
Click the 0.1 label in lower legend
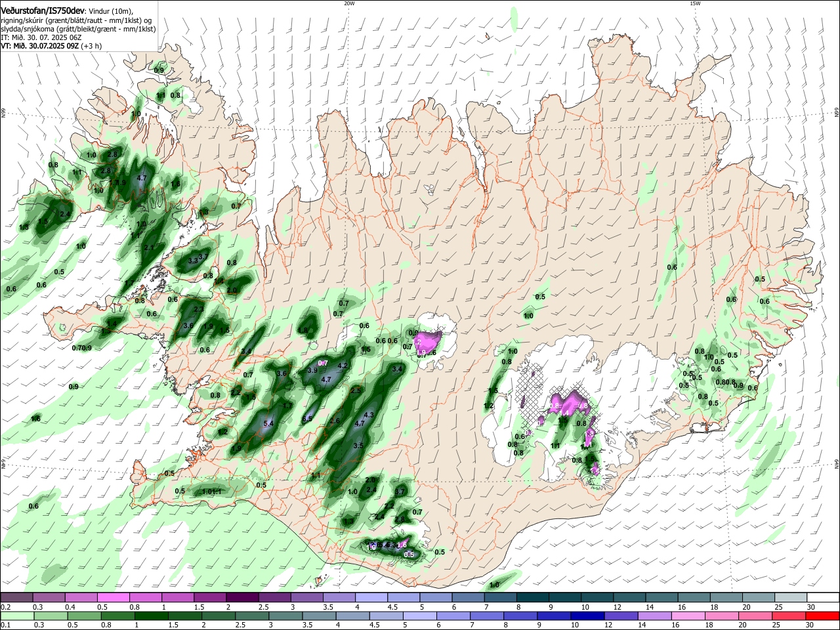point(5,625)
